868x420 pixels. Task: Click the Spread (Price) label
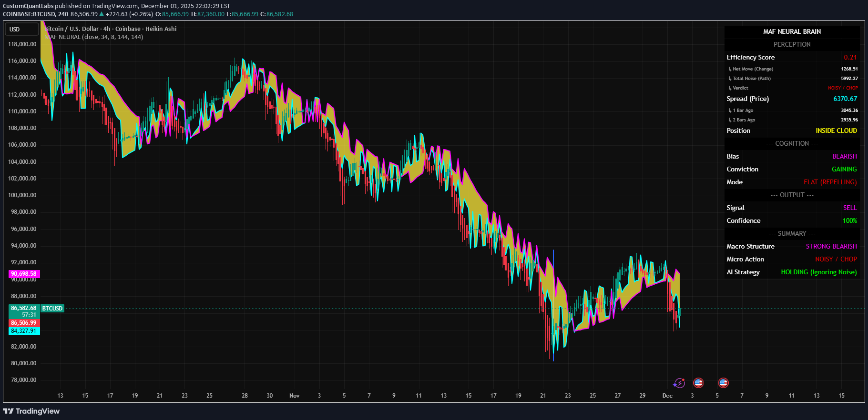747,99
